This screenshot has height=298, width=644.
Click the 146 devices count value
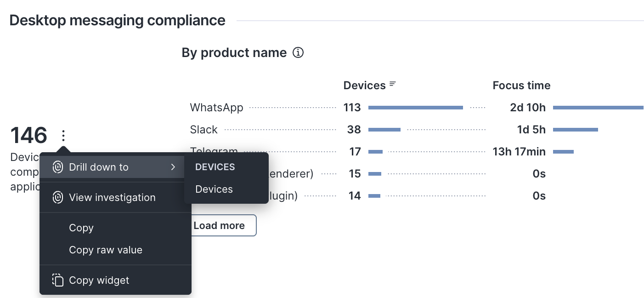coord(29,136)
